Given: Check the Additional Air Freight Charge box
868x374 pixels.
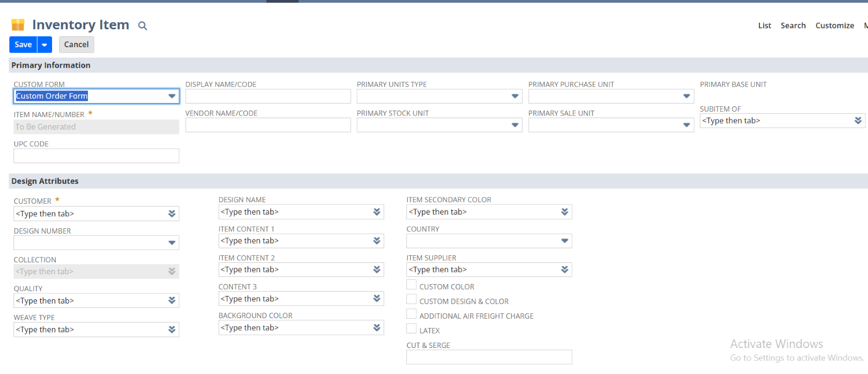Looking at the screenshot, I should coord(412,314).
